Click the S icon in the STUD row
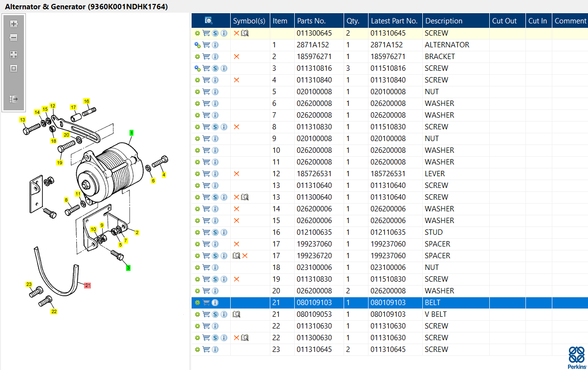This screenshot has width=588, height=370. pos(215,232)
